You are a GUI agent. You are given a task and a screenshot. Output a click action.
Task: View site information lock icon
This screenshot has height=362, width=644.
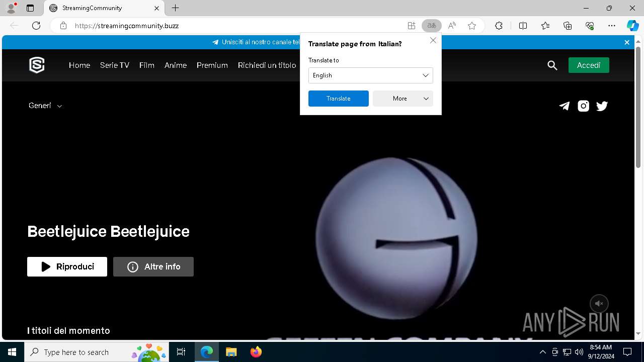(63, 26)
